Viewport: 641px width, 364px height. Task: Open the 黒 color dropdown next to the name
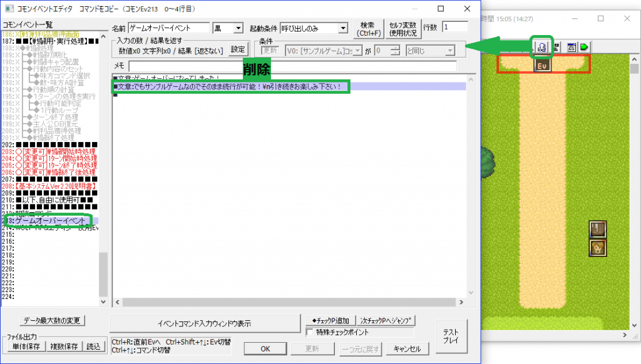click(228, 28)
